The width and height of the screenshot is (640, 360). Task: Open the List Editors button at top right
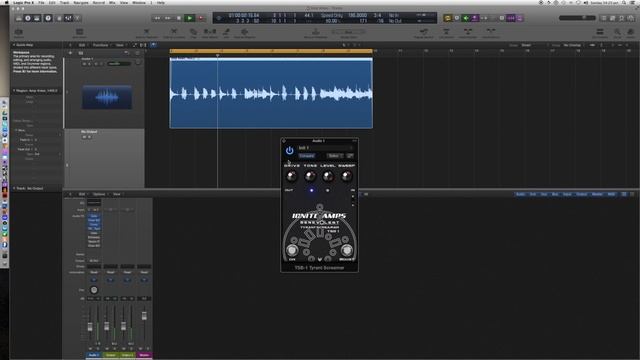point(604,18)
